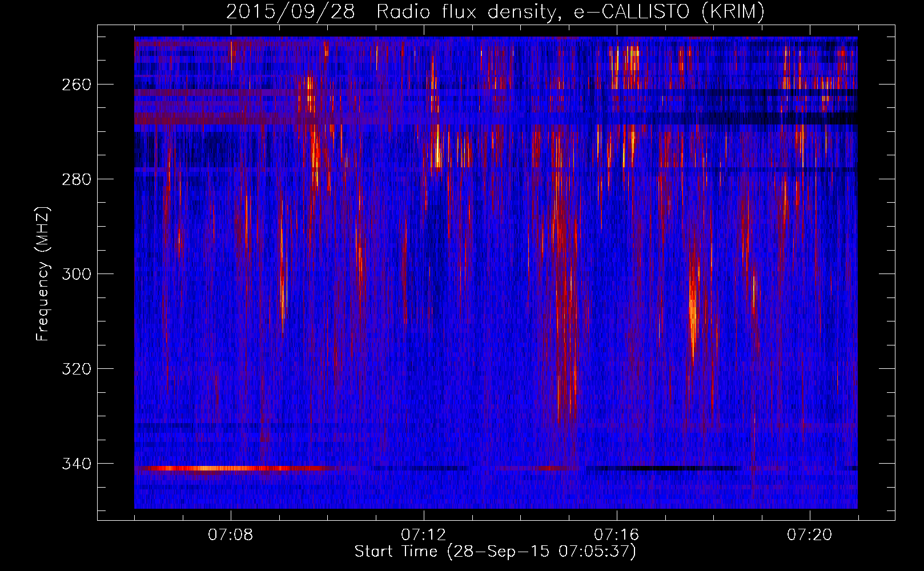Click the 'Frequency (MHZ)' axis label
This screenshot has height=571, width=924.
[43, 274]
